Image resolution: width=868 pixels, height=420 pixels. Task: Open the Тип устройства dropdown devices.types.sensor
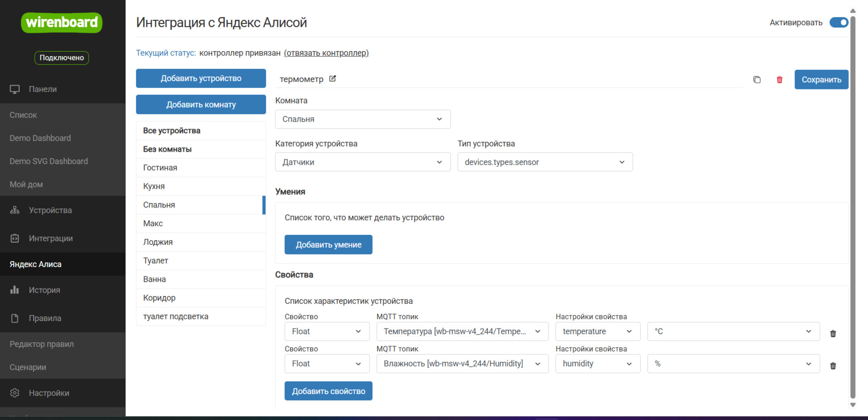point(545,162)
